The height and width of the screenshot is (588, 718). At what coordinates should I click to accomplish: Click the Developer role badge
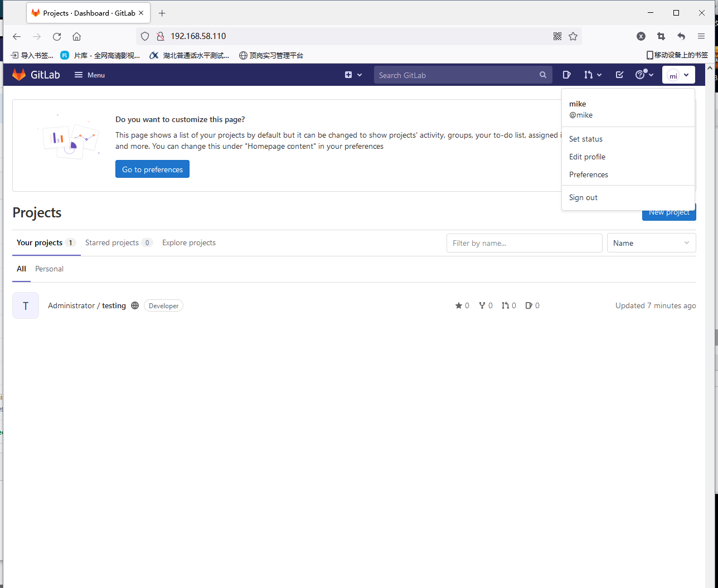(x=164, y=305)
